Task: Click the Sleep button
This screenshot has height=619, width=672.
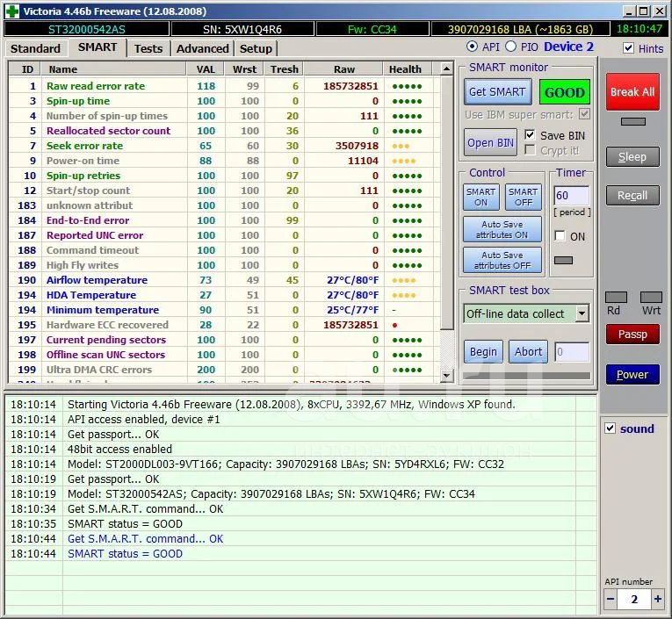Action: coord(632,157)
